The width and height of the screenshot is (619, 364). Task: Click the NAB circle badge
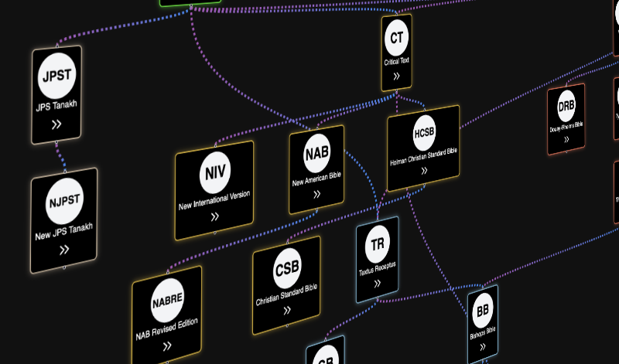click(317, 153)
